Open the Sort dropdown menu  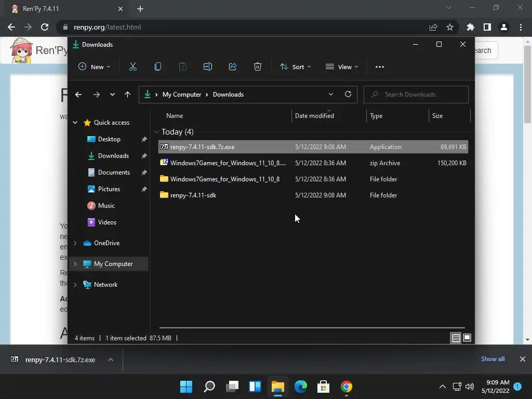(x=296, y=67)
